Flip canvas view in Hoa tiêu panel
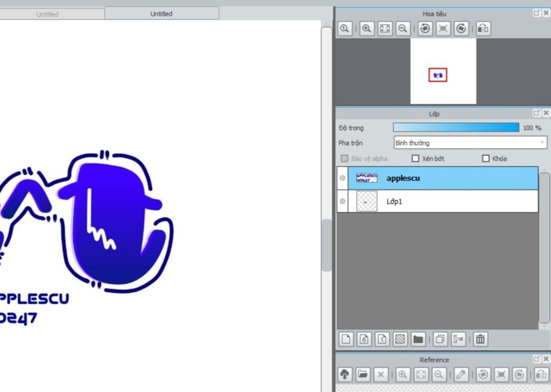Screen dimensions: 551x392 (x=484, y=28)
